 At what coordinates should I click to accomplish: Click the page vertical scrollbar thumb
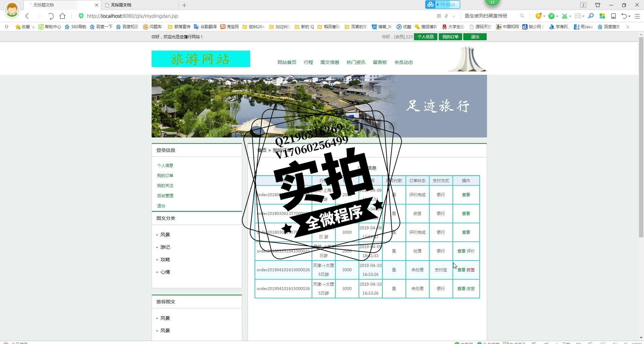(x=641, y=137)
